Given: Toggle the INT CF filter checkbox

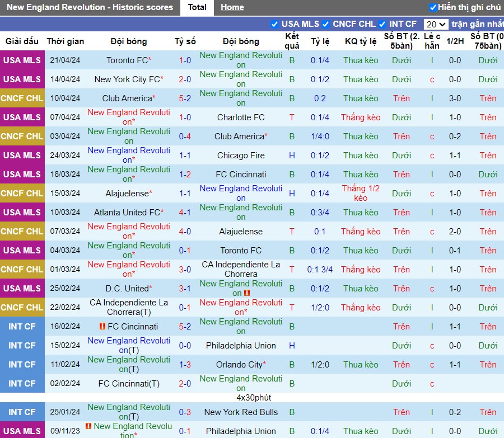Looking at the screenshot, I should (382, 24).
